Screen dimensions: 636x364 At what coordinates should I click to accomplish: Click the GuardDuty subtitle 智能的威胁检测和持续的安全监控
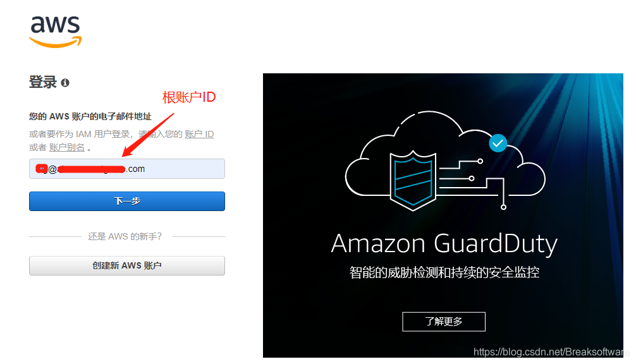click(x=444, y=272)
